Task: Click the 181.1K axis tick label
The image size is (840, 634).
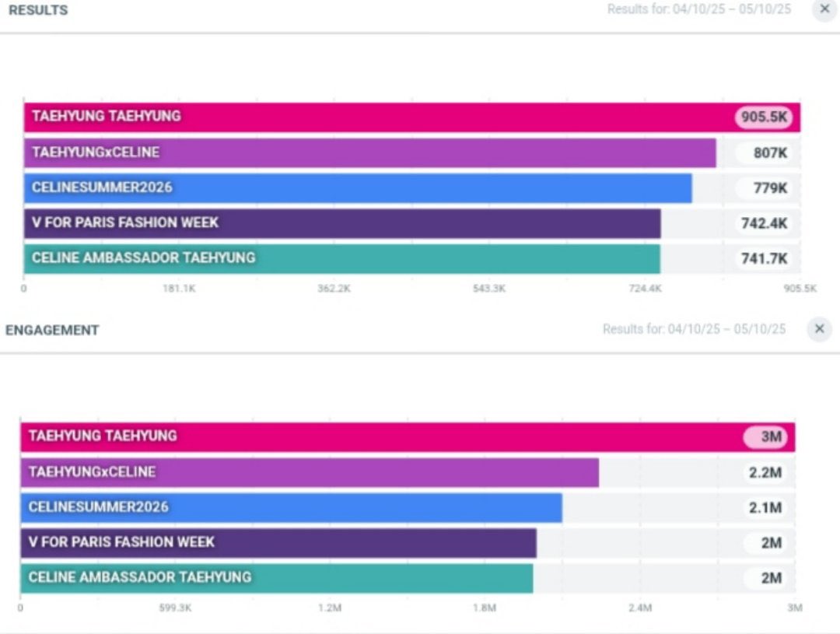Action: pos(179,289)
